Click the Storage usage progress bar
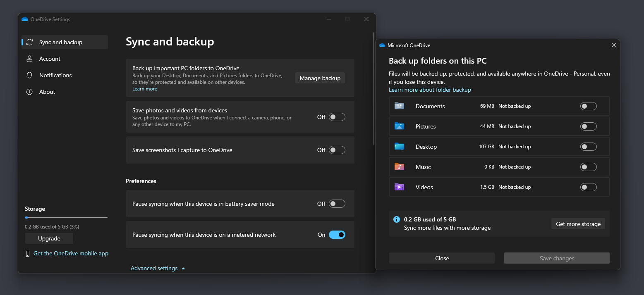Image resolution: width=644 pixels, height=295 pixels. [x=66, y=217]
